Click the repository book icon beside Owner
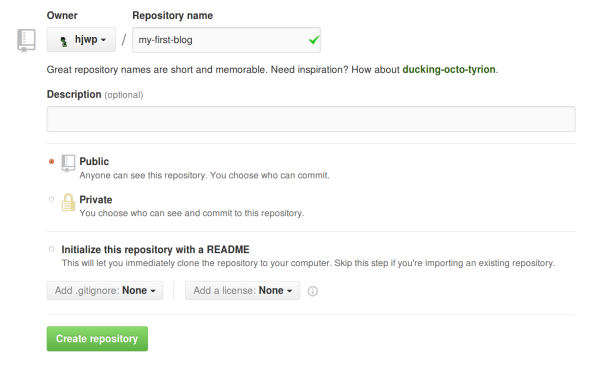The width and height of the screenshot is (600, 367). click(x=26, y=41)
